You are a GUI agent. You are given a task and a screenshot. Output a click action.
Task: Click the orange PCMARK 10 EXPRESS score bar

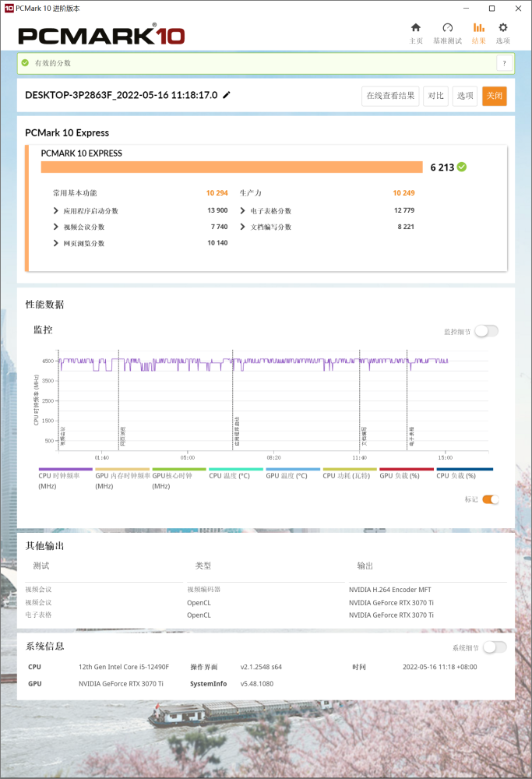coord(231,167)
